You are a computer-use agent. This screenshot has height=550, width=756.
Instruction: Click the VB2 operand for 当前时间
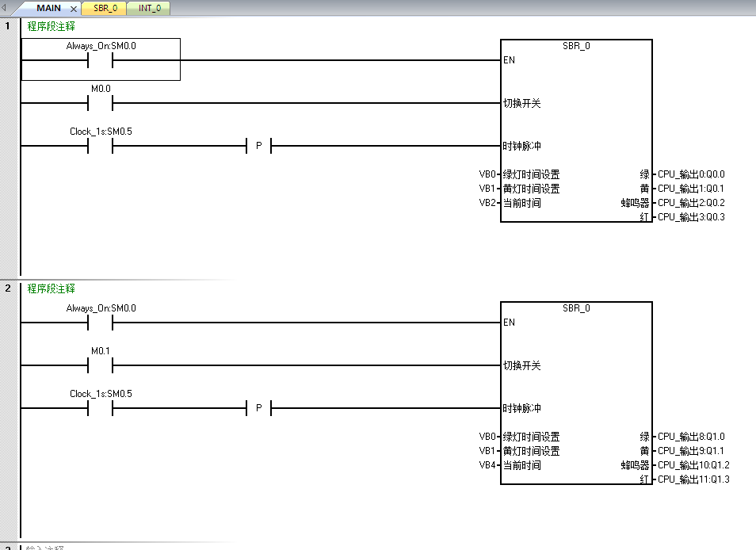point(487,203)
